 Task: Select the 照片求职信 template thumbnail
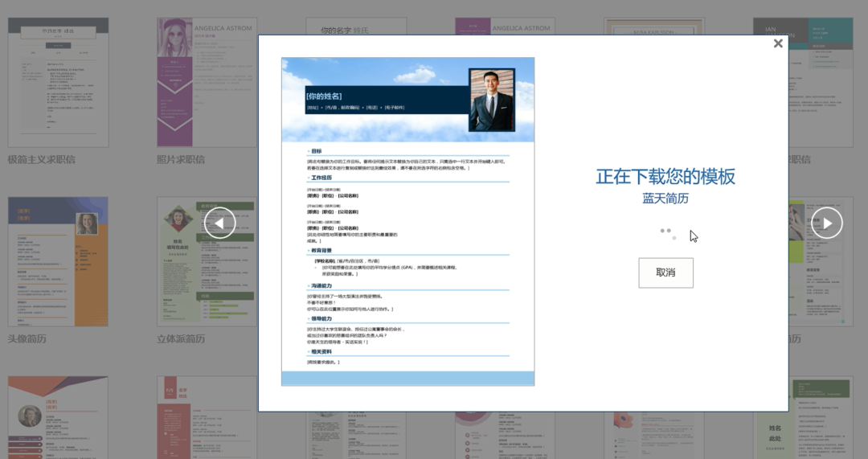tap(206, 82)
